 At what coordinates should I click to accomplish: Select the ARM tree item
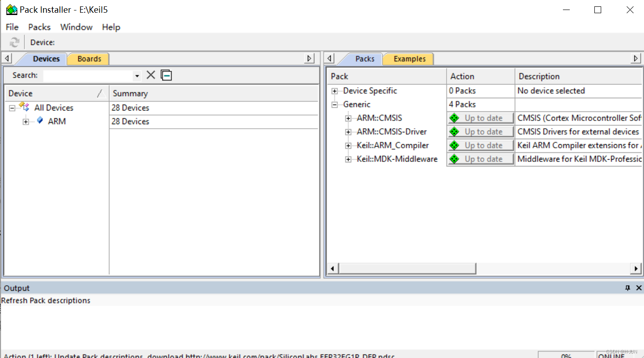(x=57, y=121)
